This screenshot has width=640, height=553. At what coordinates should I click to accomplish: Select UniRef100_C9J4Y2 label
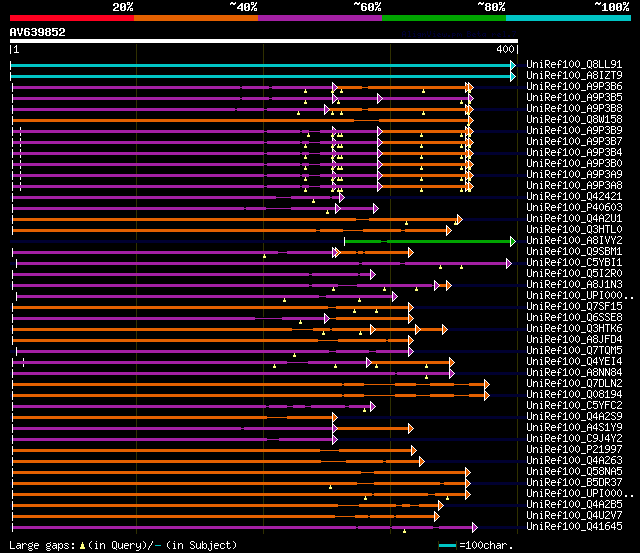pos(574,439)
